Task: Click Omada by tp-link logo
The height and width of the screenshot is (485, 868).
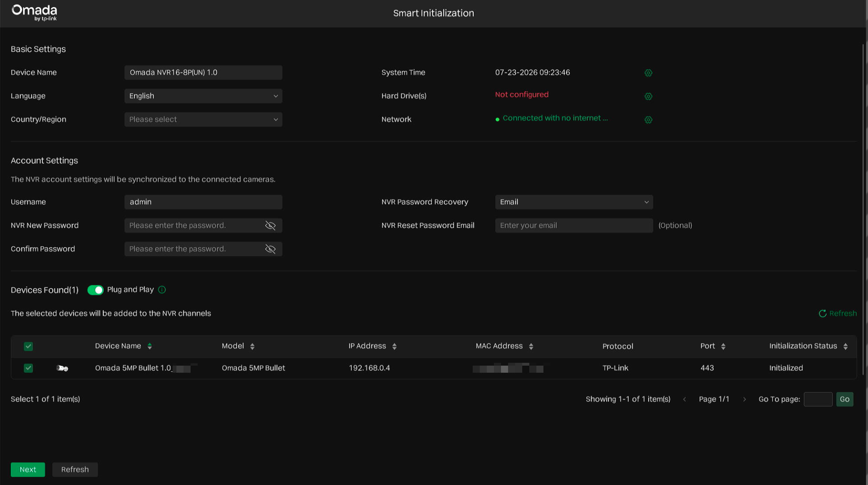Action: point(34,12)
